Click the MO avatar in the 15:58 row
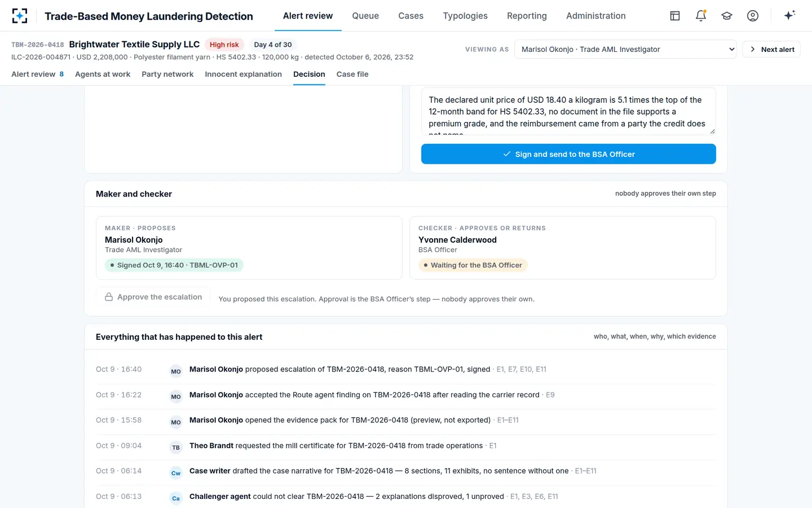This screenshot has height=508, width=812. [x=176, y=422]
